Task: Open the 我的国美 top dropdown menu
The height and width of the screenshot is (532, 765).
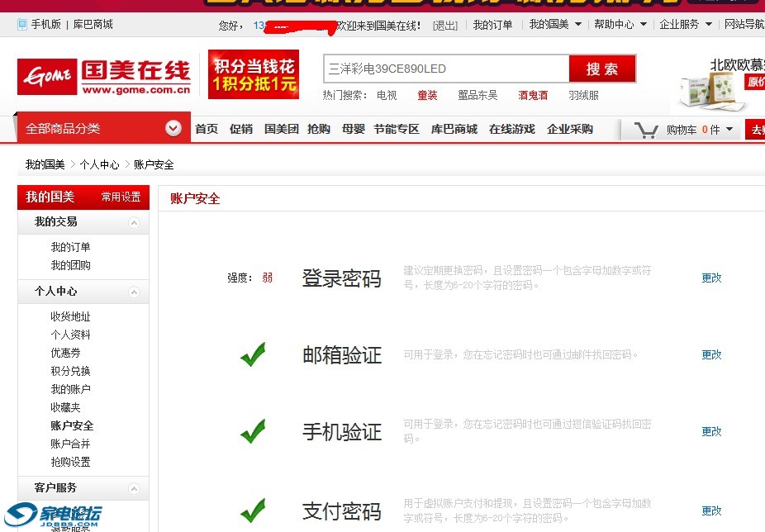Action: point(555,25)
